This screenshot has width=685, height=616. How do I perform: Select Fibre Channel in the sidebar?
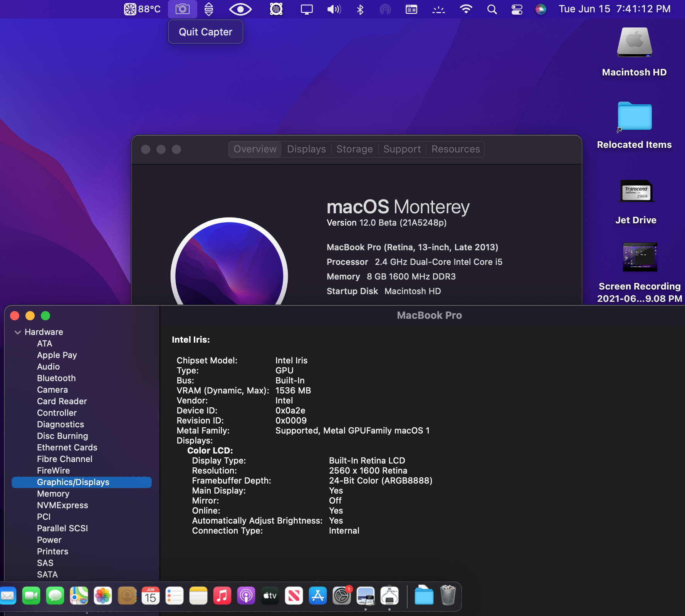point(65,459)
